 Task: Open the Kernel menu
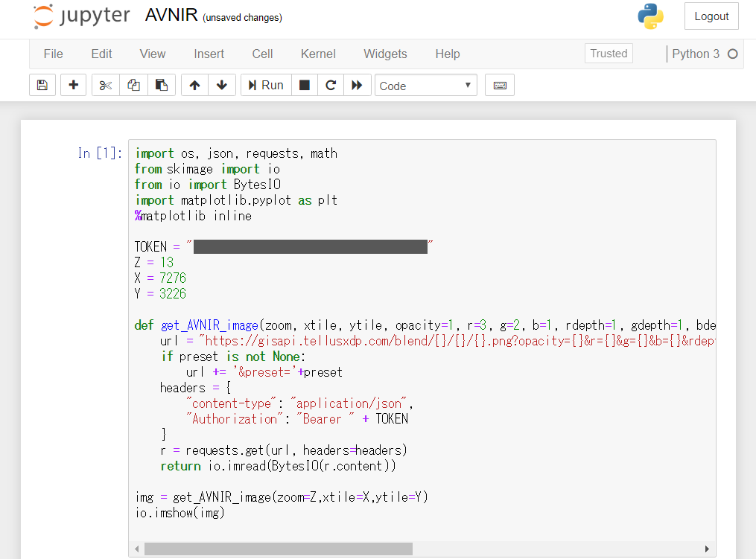pos(318,54)
